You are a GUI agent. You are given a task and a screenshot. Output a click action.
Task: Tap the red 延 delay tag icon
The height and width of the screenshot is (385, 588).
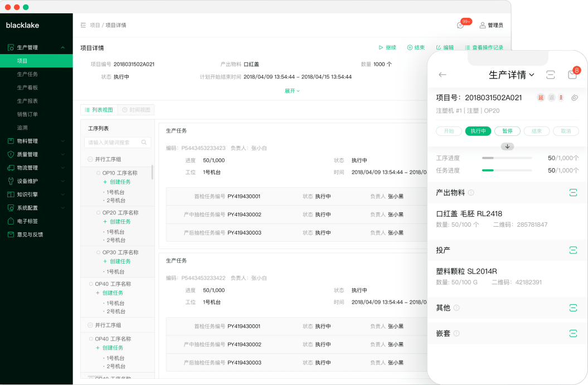click(x=541, y=98)
